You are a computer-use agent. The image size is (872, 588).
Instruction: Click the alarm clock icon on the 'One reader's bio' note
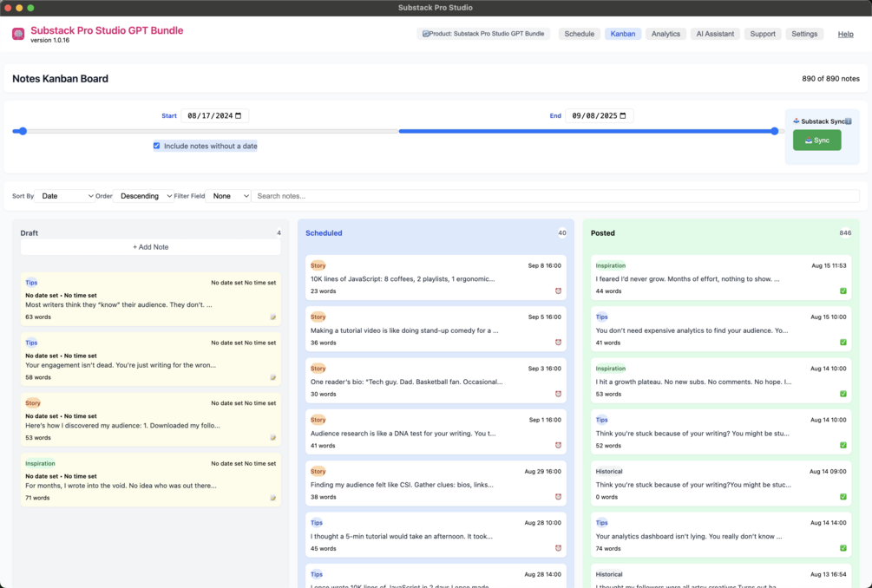tap(558, 394)
